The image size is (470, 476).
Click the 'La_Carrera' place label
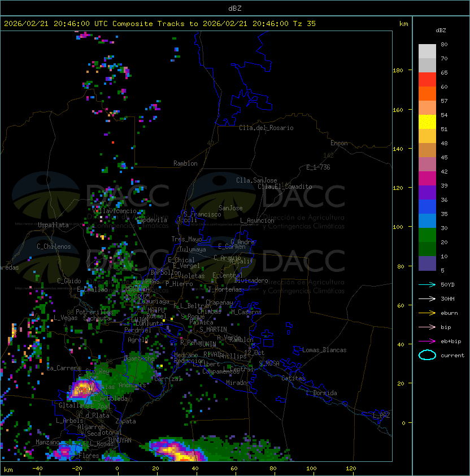[64, 368]
